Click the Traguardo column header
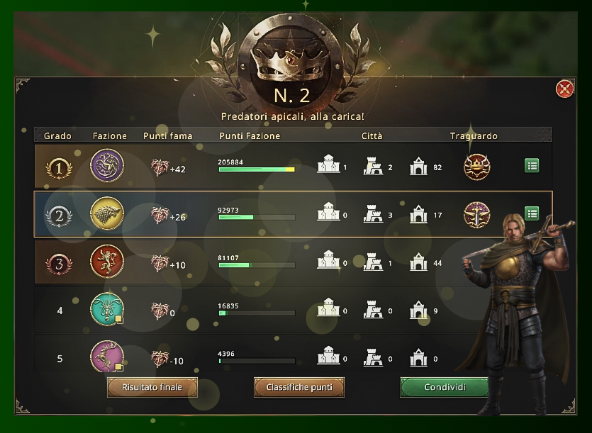Viewport: 592px width, 433px height. tap(473, 136)
